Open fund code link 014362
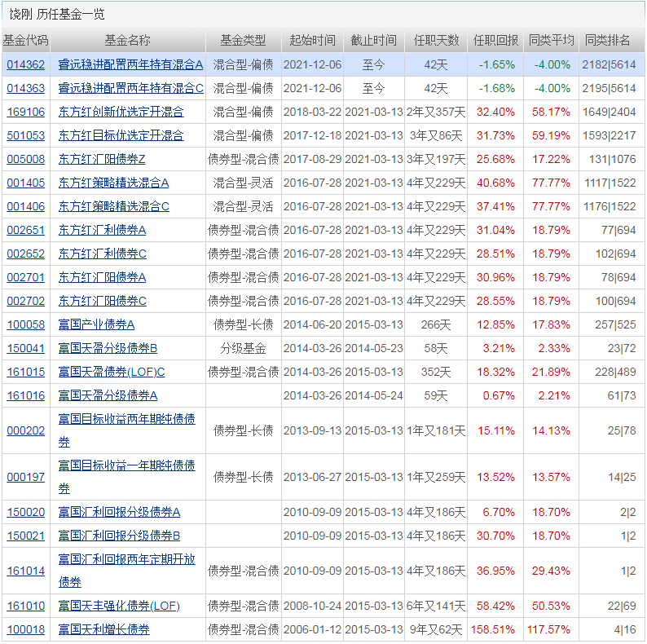The width and height of the screenshot is (647, 644). 26,64
